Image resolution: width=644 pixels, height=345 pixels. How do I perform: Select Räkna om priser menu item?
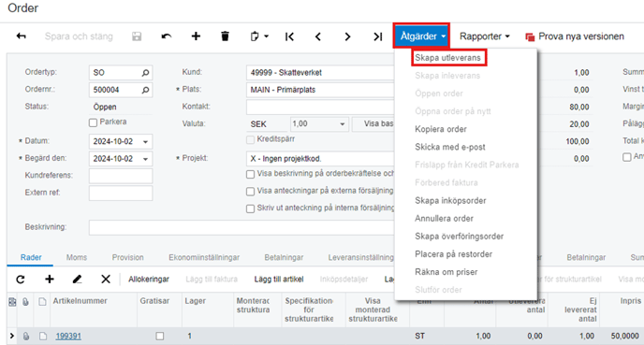click(446, 272)
